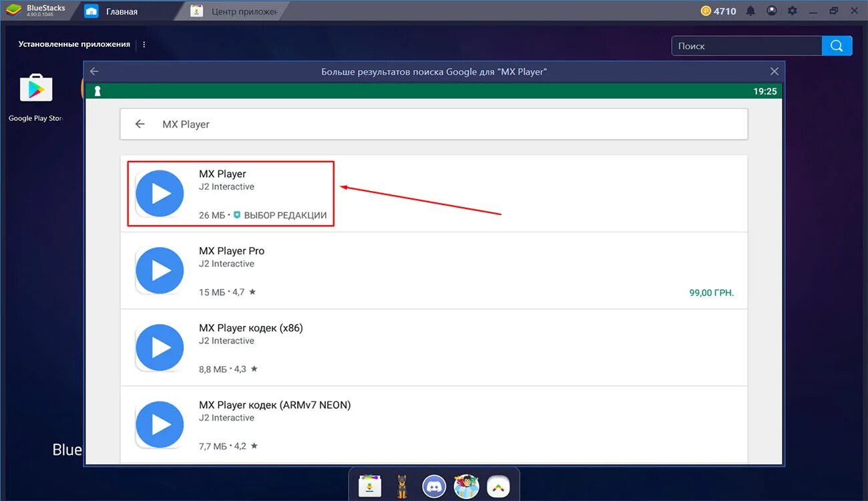Open the MX Player Pro app icon
Image resolution: width=868 pixels, height=501 pixels.
tap(160, 271)
